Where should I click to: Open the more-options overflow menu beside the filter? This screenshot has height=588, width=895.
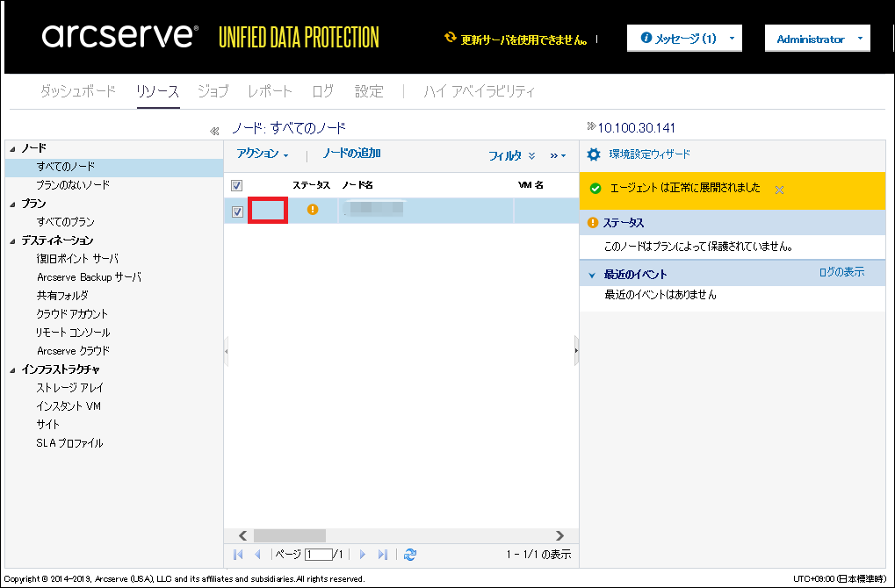pos(558,155)
